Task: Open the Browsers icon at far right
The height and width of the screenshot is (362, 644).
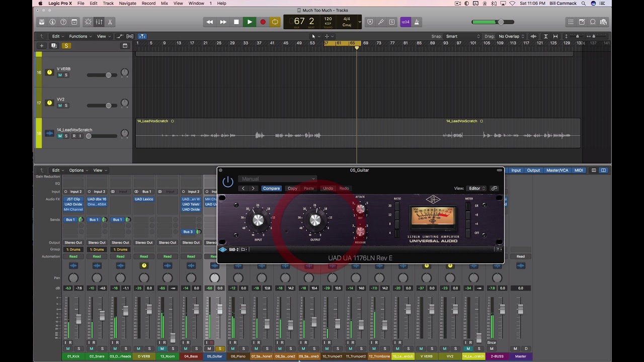Action: coord(603,22)
